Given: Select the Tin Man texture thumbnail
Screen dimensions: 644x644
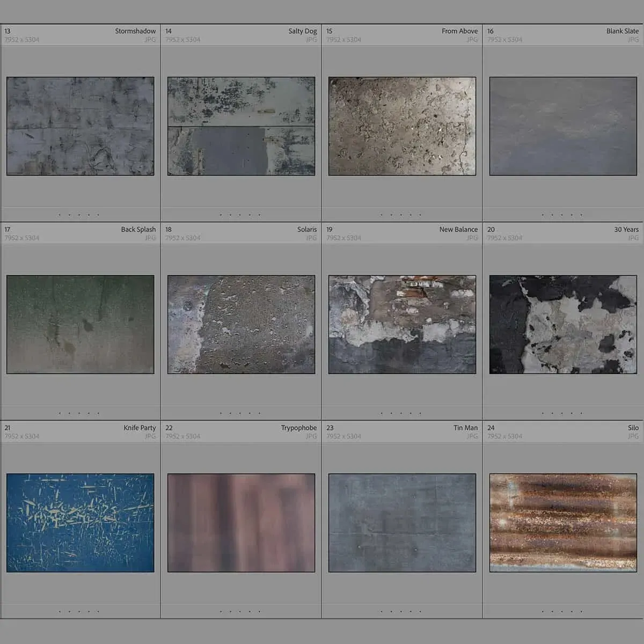Looking at the screenshot, I should (x=402, y=523).
